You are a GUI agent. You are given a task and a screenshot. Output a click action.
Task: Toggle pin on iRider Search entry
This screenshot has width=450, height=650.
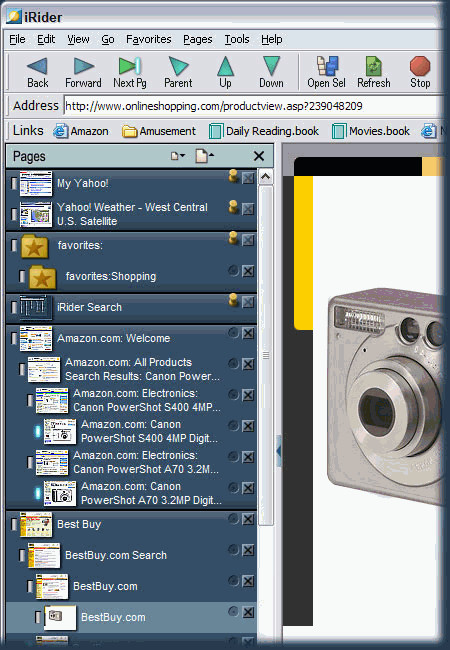click(x=233, y=300)
